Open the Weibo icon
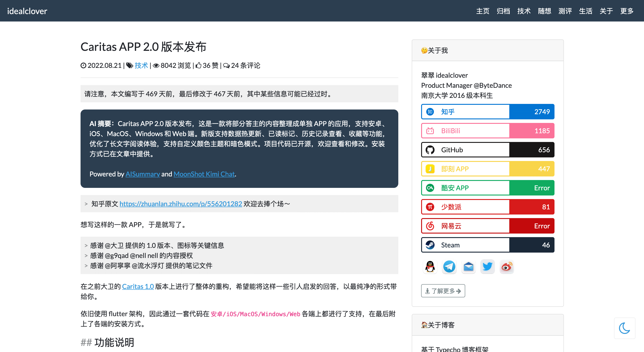 click(x=507, y=267)
